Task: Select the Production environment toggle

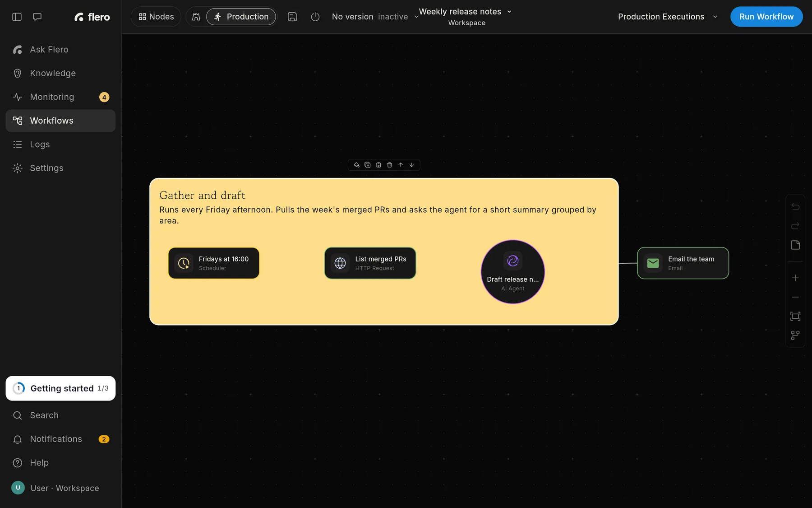Action: (241, 17)
